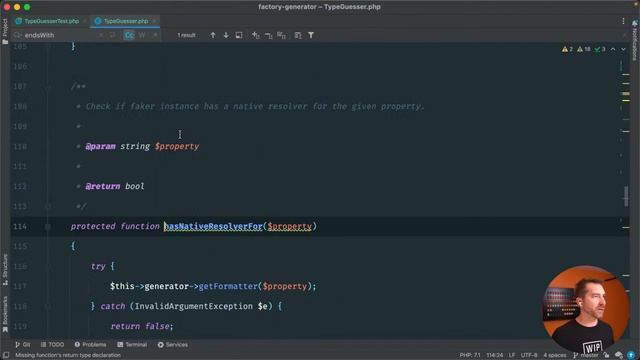Open the search filter funnel icon
The height and width of the screenshot is (360, 640).
[x=311, y=36]
